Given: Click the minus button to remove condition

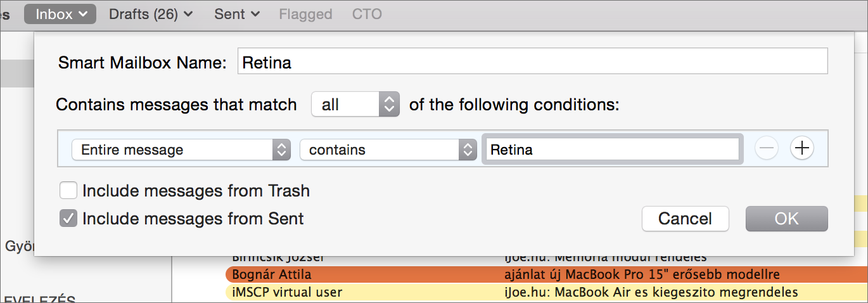Looking at the screenshot, I should (767, 149).
